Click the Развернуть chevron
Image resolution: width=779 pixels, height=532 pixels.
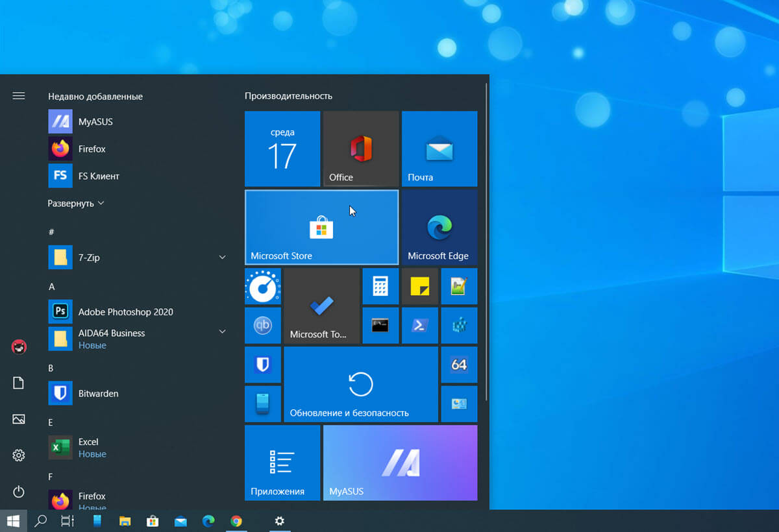[101, 203]
